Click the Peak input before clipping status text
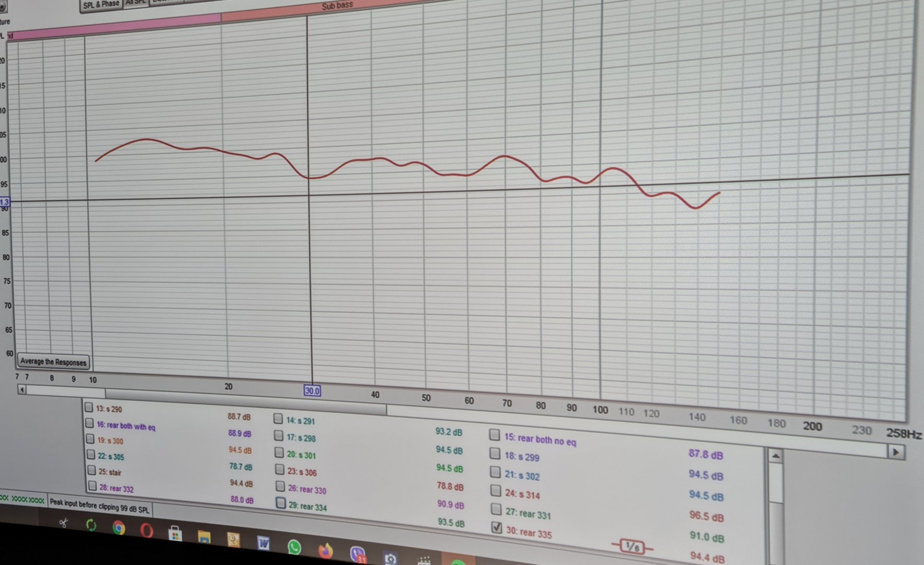 point(99,505)
